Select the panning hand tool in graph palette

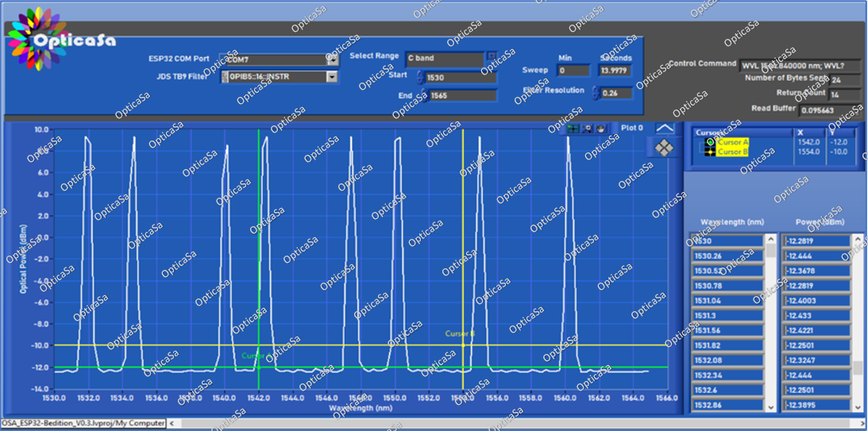(600, 129)
